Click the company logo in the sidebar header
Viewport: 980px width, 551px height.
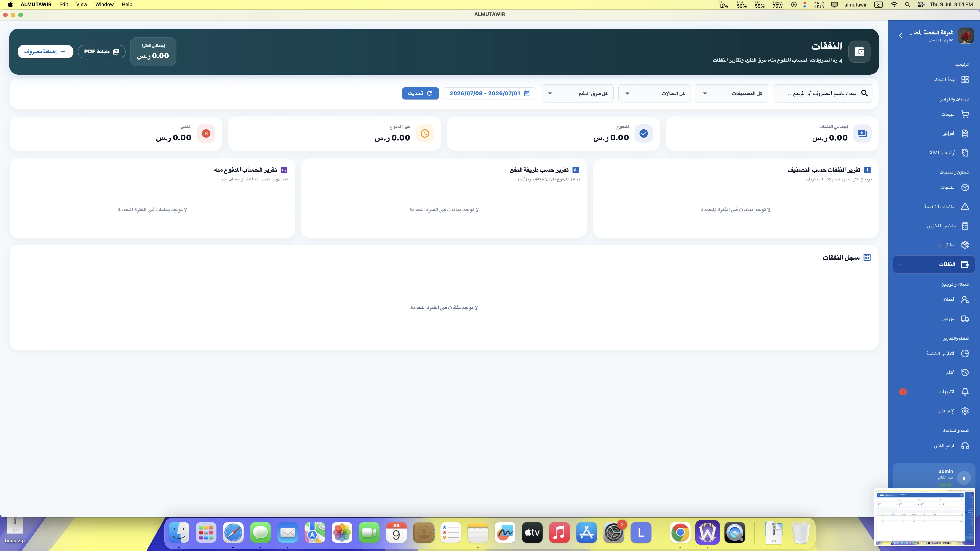(x=965, y=36)
